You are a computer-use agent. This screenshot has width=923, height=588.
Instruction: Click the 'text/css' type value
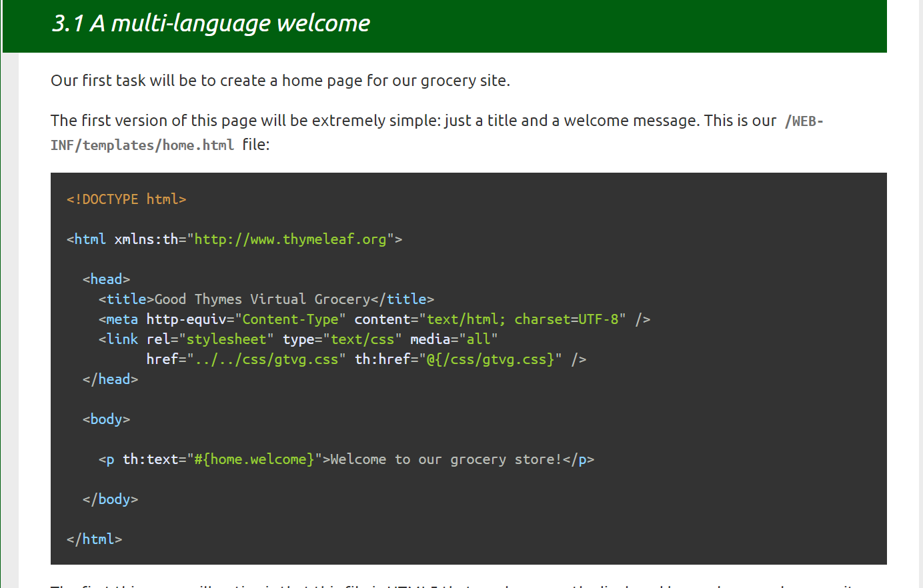(362, 339)
